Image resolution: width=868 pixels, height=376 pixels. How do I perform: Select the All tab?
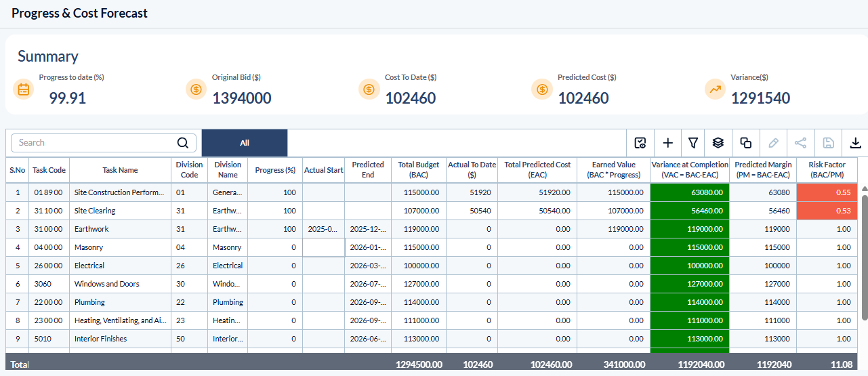pos(245,143)
